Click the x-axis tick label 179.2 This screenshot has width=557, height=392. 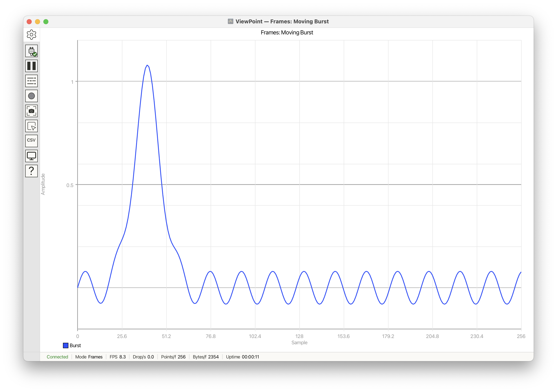[x=388, y=336]
